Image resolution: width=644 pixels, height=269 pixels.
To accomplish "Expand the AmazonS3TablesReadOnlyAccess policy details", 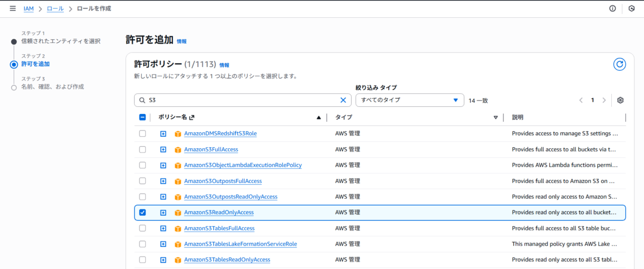I will [163, 260].
